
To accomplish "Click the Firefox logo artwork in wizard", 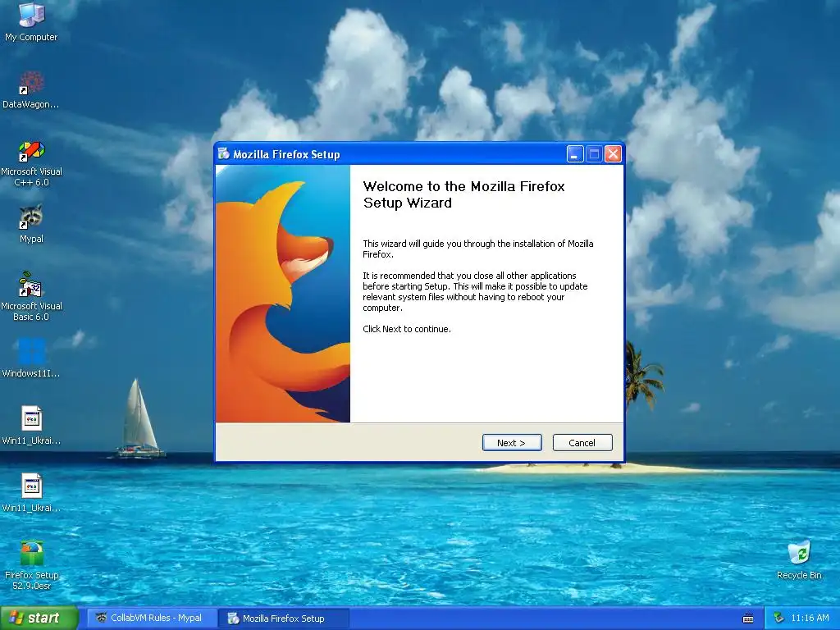I will coord(283,294).
